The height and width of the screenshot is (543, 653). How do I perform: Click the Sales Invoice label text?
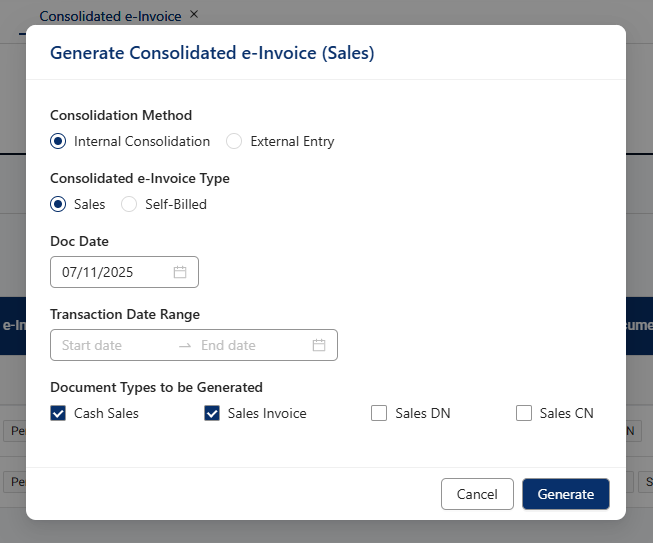click(267, 413)
